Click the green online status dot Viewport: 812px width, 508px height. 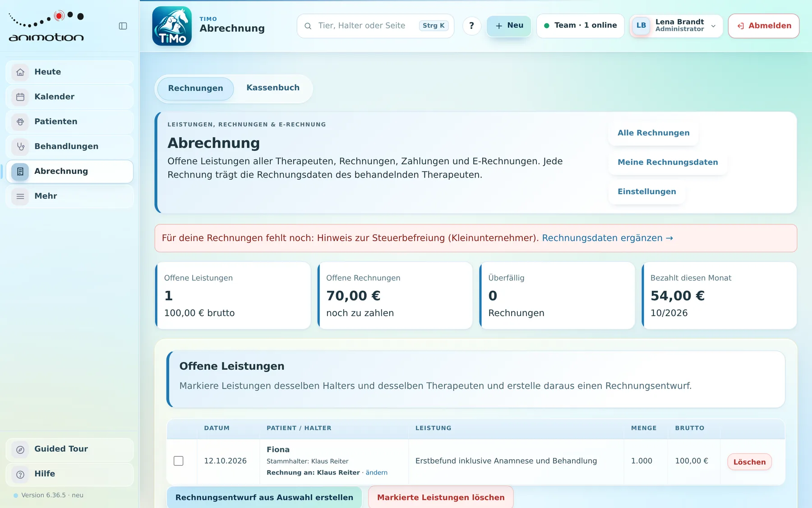tap(547, 26)
